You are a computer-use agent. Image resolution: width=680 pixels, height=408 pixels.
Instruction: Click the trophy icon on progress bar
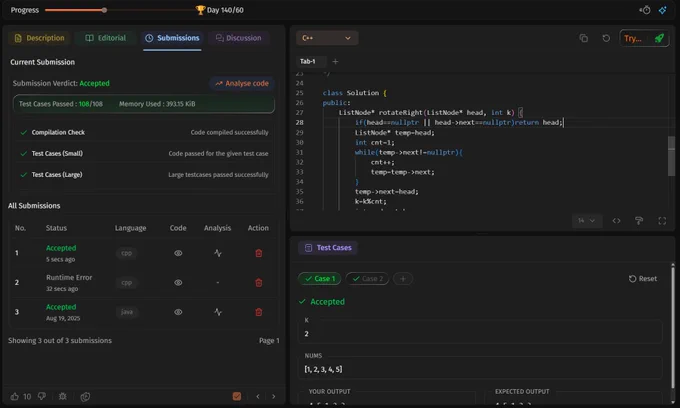pos(200,10)
